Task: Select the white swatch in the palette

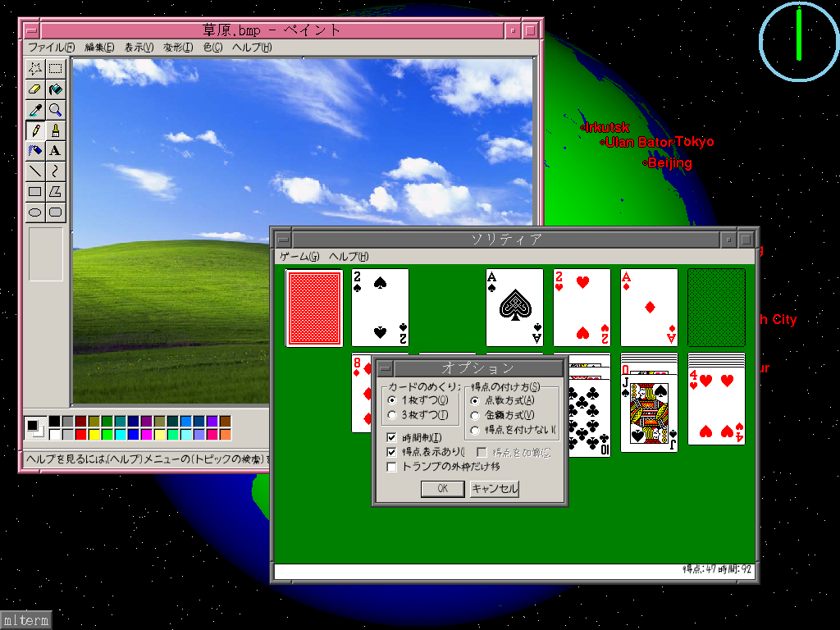Action: coord(55,435)
